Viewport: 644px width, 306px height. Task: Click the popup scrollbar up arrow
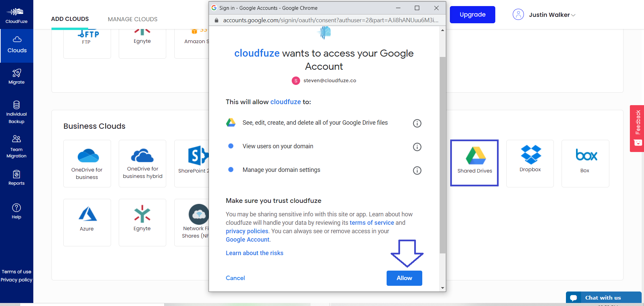[x=442, y=30]
